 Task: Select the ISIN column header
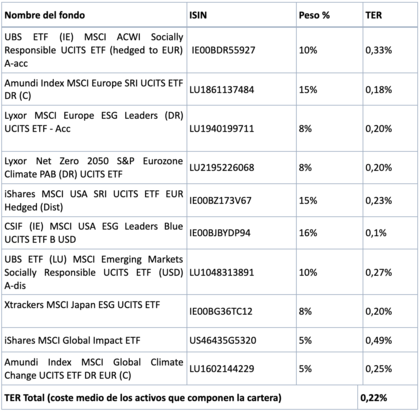tap(198, 15)
